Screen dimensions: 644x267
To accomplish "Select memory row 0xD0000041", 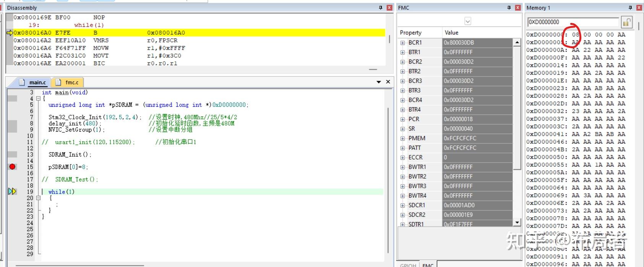I will pyautogui.click(x=576, y=134).
